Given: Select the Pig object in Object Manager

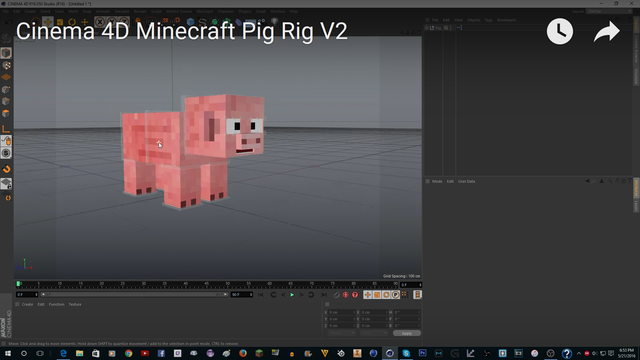Looking at the screenshot, I should tap(438, 28).
